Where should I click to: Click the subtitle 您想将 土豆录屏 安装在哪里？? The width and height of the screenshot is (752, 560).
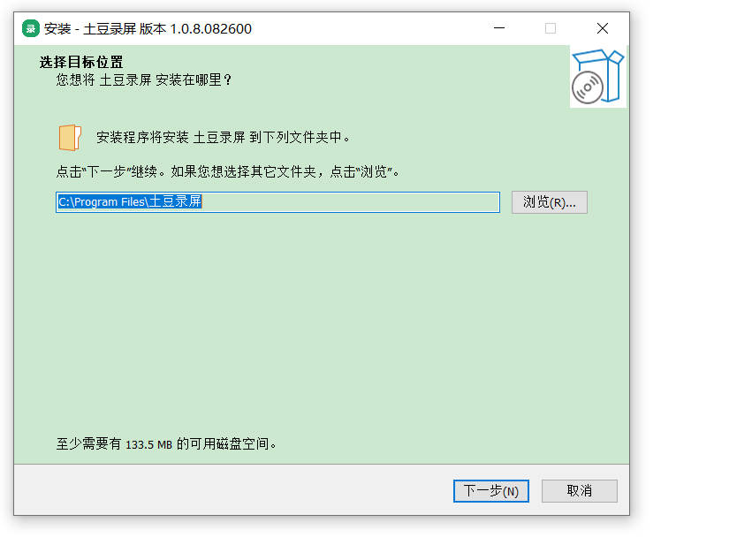pos(143,79)
